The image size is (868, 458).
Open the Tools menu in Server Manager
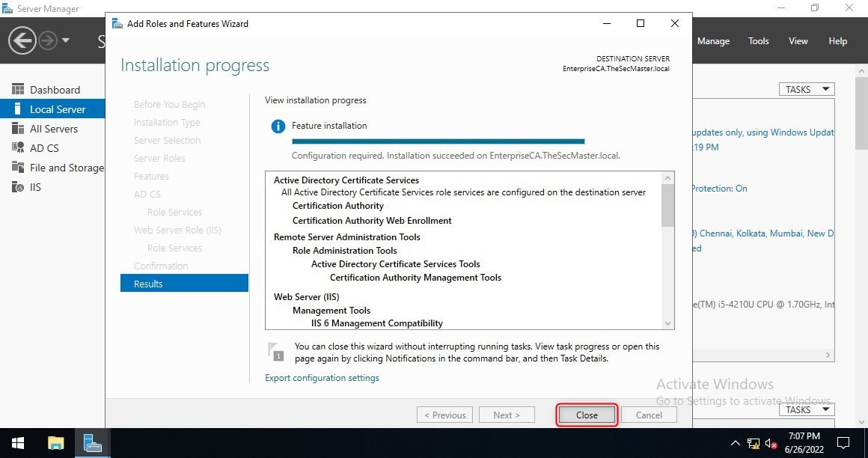(759, 41)
